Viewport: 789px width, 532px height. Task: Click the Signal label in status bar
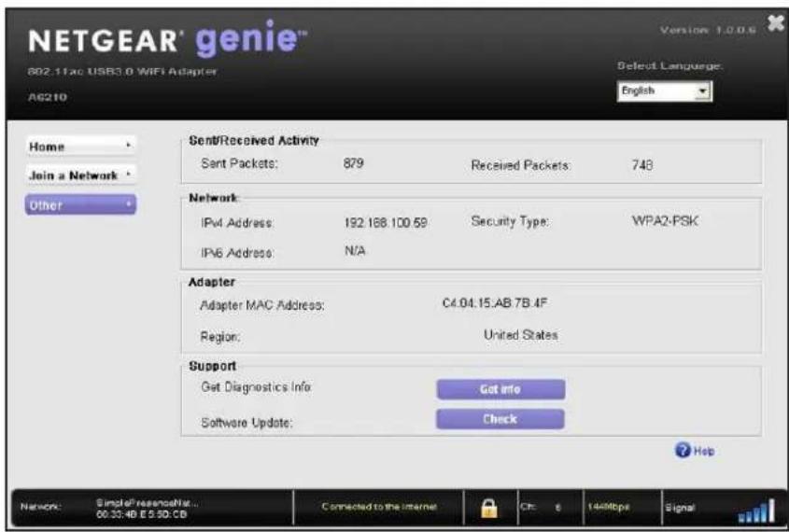click(681, 508)
